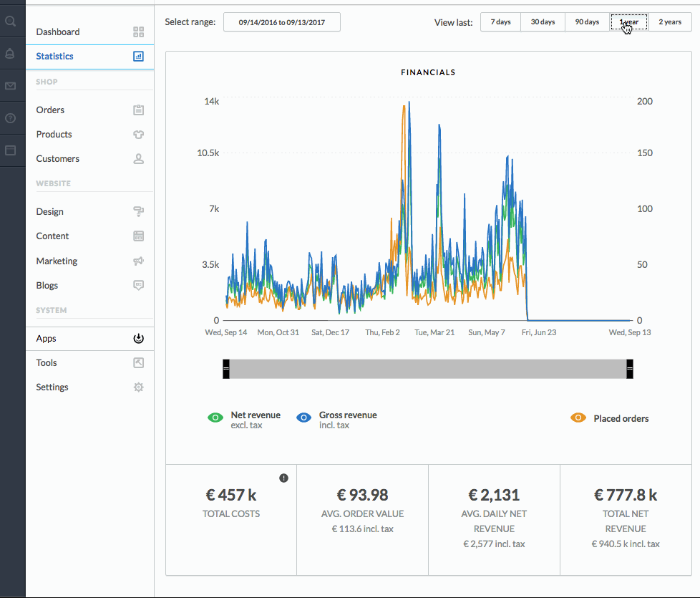
Task: Click the right handle of range slider
Action: click(629, 369)
